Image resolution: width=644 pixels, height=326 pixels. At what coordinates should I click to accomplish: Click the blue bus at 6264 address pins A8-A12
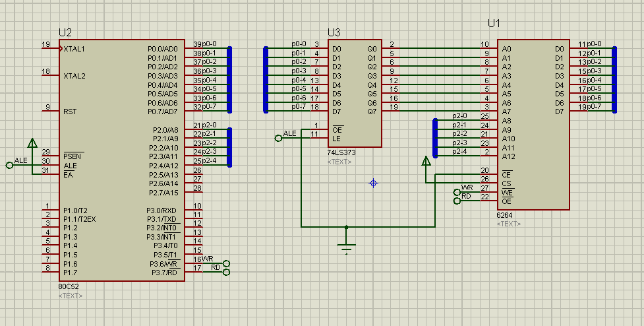pyautogui.click(x=434, y=137)
